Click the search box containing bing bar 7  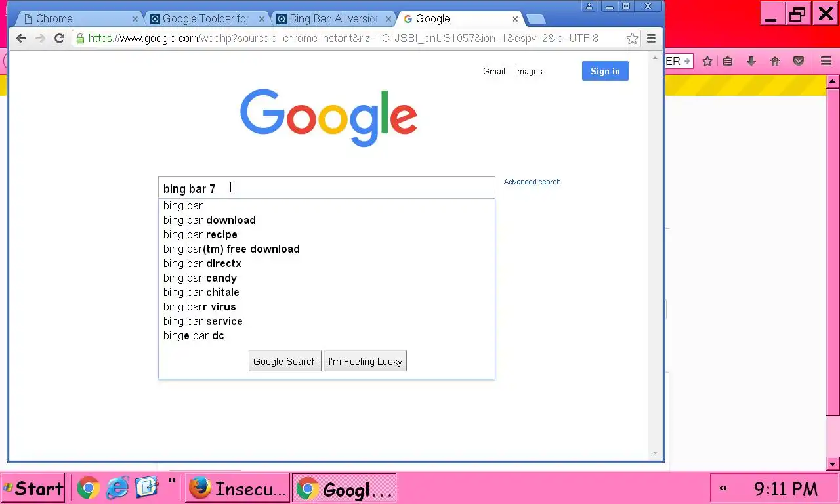(327, 188)
